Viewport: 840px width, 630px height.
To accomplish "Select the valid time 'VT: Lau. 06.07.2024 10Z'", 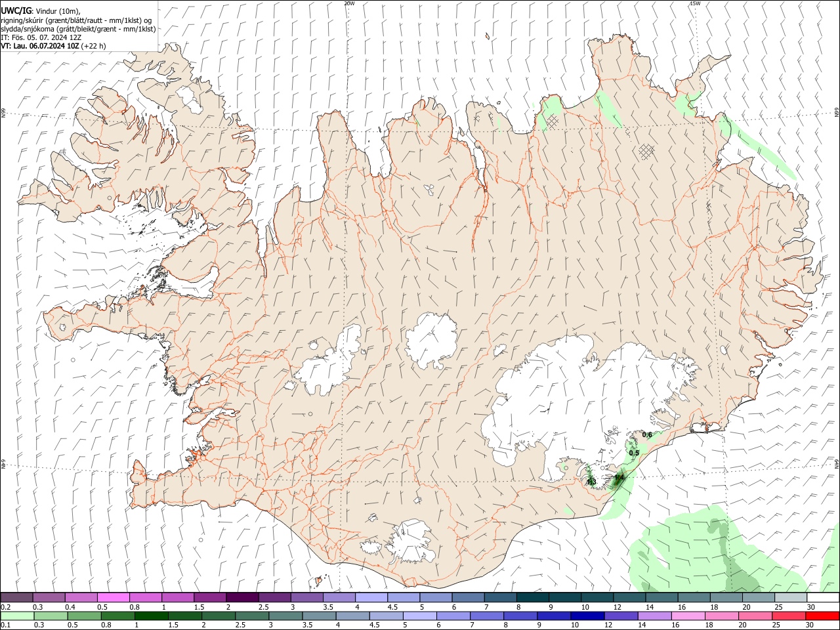I will tap(40, 46).
